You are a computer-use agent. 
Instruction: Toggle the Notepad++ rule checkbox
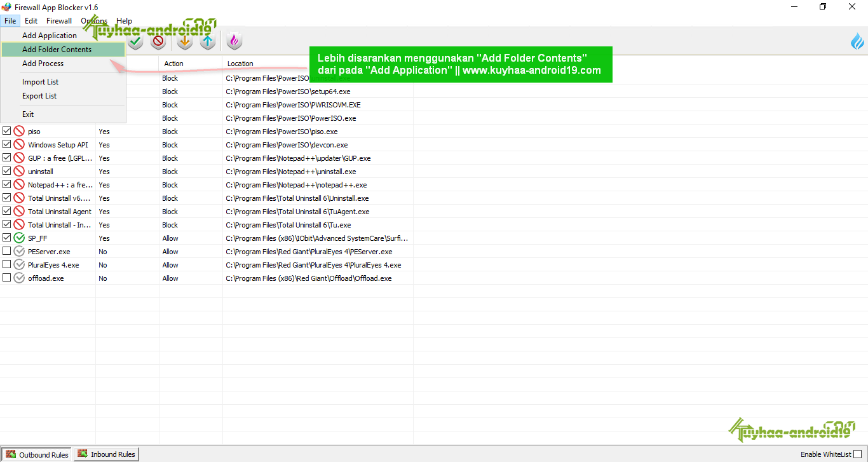point(6,184)
